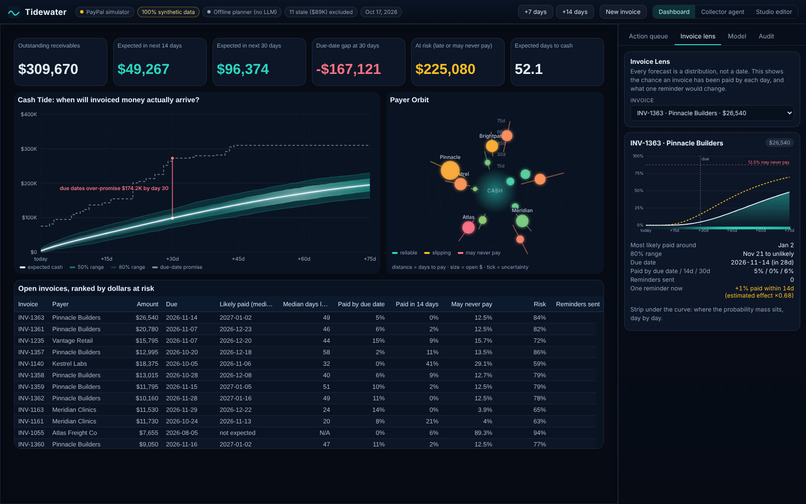Click the Jan 2 most likely paid value
Image resolution: width=806 pixels, height=504 pixels.
[786, 245]
